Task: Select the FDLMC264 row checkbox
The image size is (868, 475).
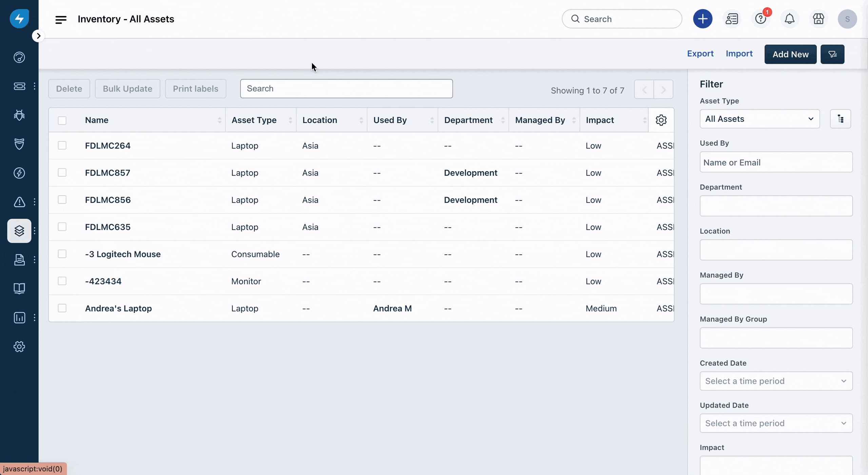Action: click(x=62, y=145)
